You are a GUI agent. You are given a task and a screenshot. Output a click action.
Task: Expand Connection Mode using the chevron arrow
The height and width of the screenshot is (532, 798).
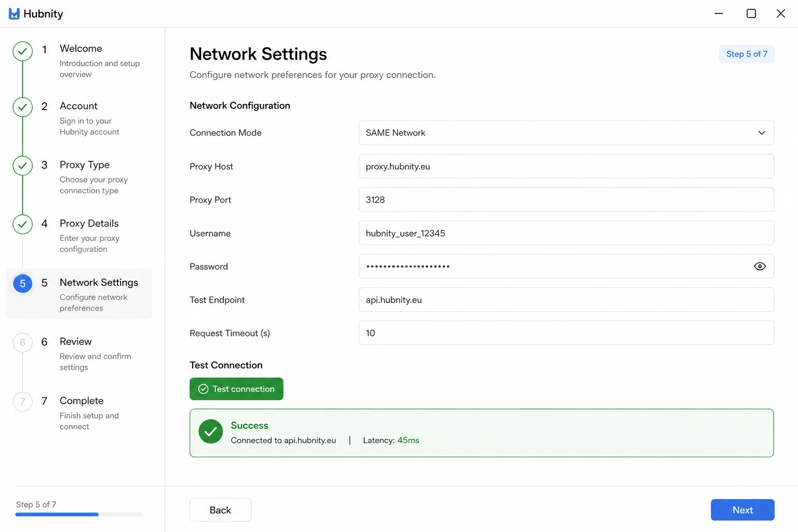point(762,133)
